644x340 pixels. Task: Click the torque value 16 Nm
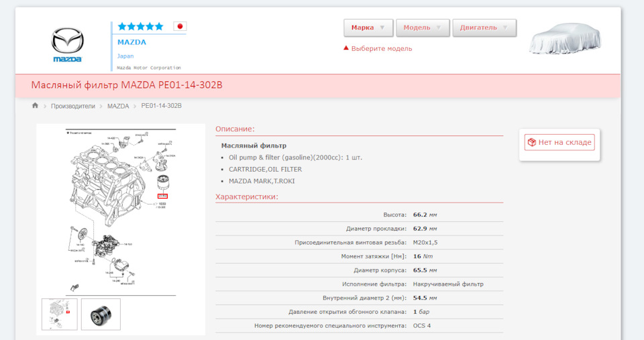point(423,256)
